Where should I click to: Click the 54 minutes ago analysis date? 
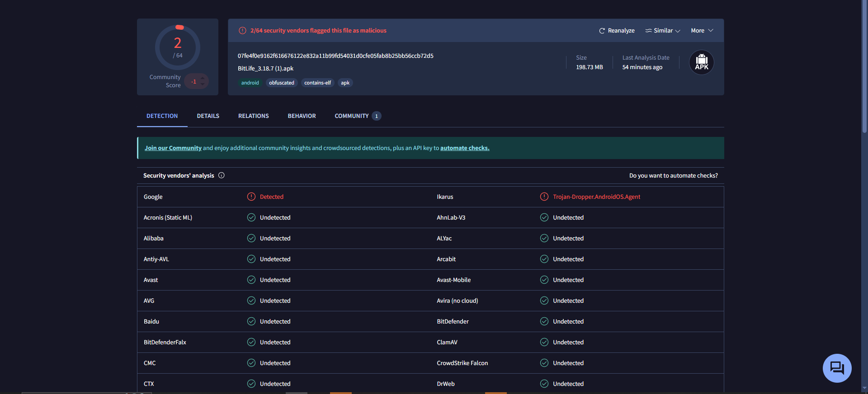click(642, 67)
